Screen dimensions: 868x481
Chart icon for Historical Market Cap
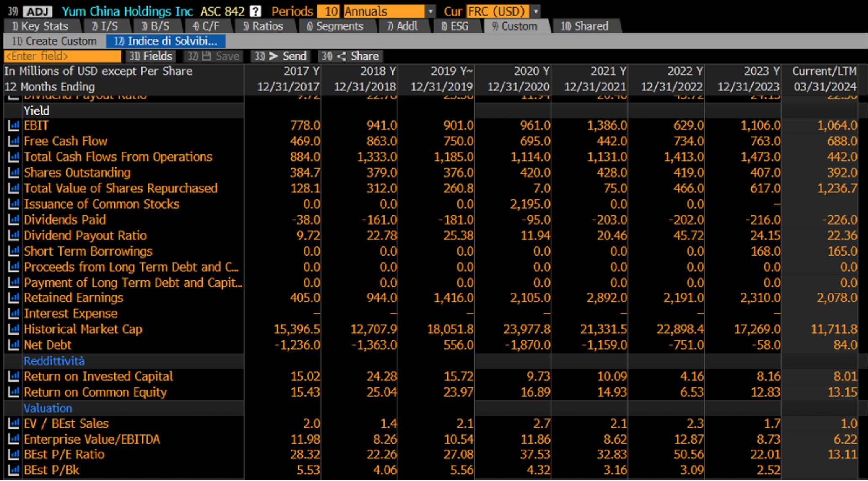13,329
